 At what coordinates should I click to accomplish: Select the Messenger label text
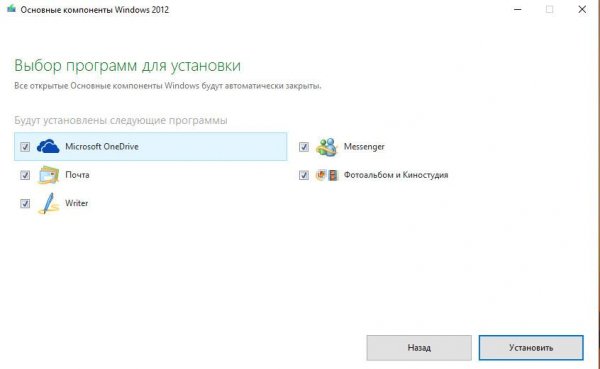pyautogui.click(x=364, y=147)
